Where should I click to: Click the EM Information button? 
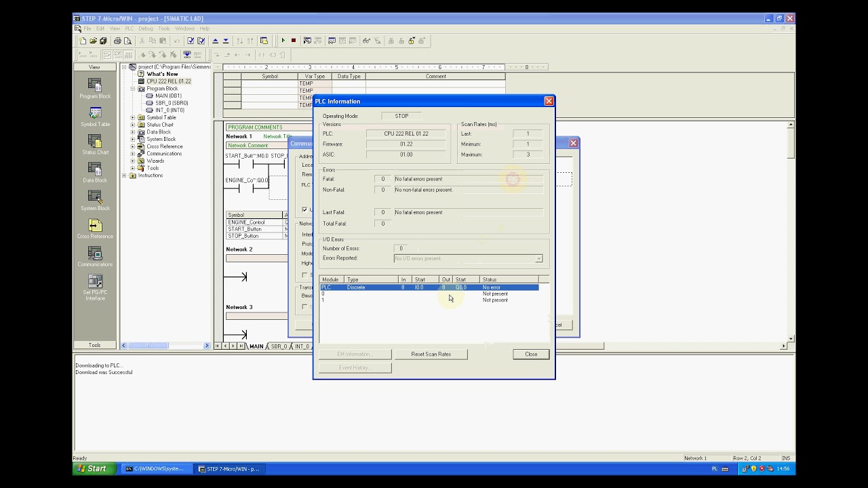tap(355, 354)
